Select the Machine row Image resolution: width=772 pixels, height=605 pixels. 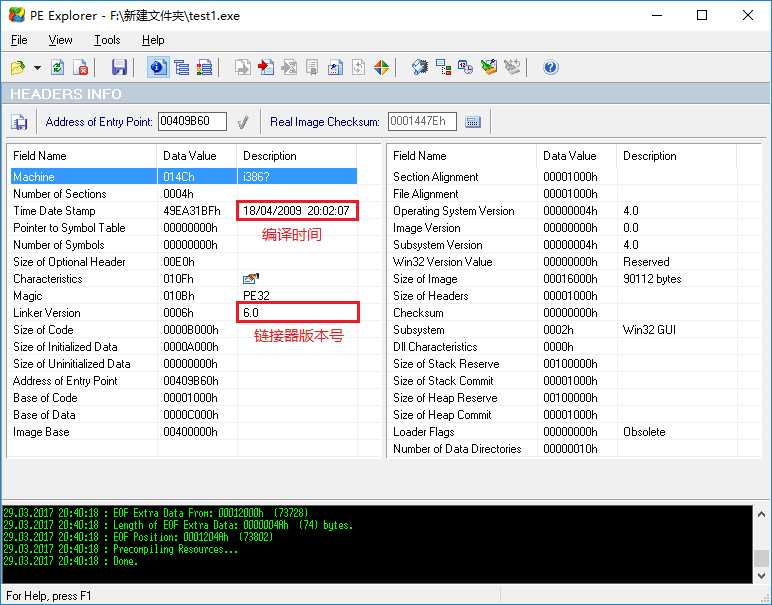pos(184,177)
